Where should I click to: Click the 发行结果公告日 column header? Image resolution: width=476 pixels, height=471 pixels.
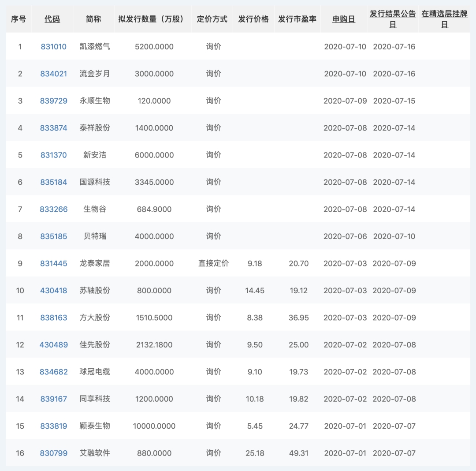pos(392,19)
